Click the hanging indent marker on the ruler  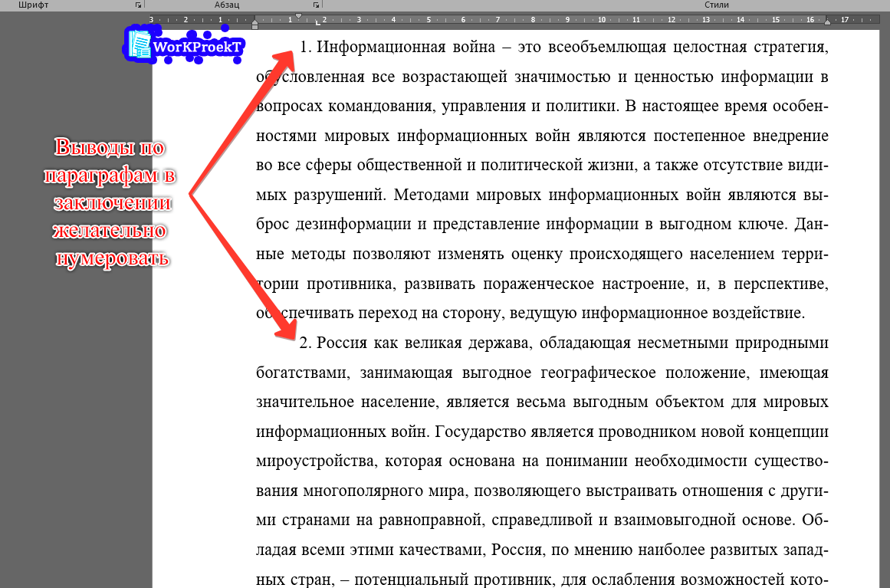[x=256, y=21]
